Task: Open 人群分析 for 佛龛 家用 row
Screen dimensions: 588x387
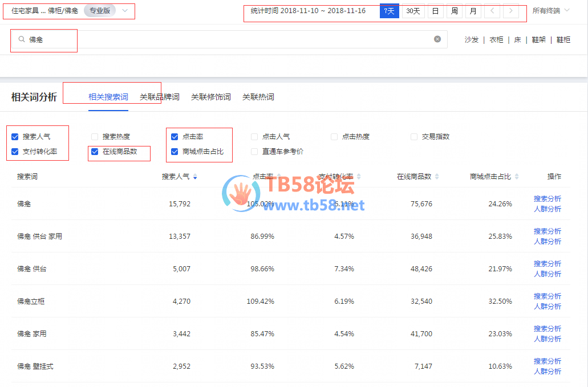Action: (x=548, y=339)
